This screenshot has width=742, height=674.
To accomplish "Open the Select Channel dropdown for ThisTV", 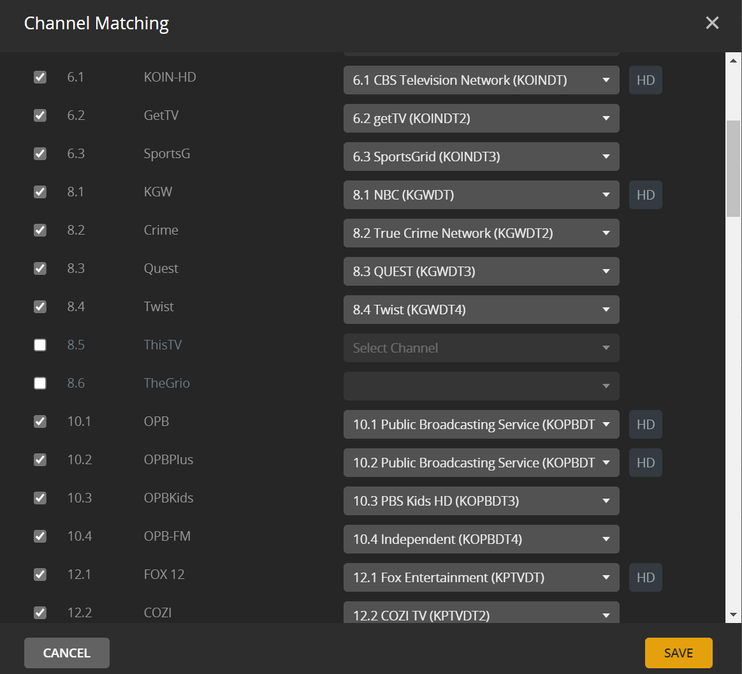I will [481, 348].
